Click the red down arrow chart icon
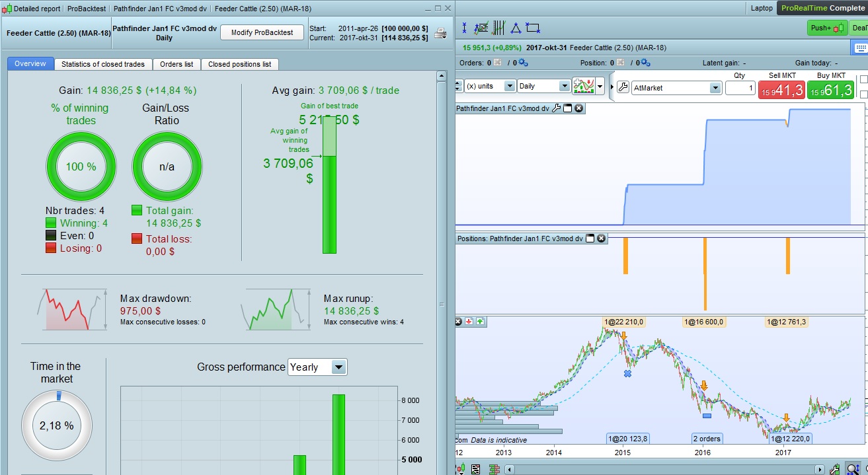Image resolution: width=868 pixels, height=475 pixels. click(469, 322)
